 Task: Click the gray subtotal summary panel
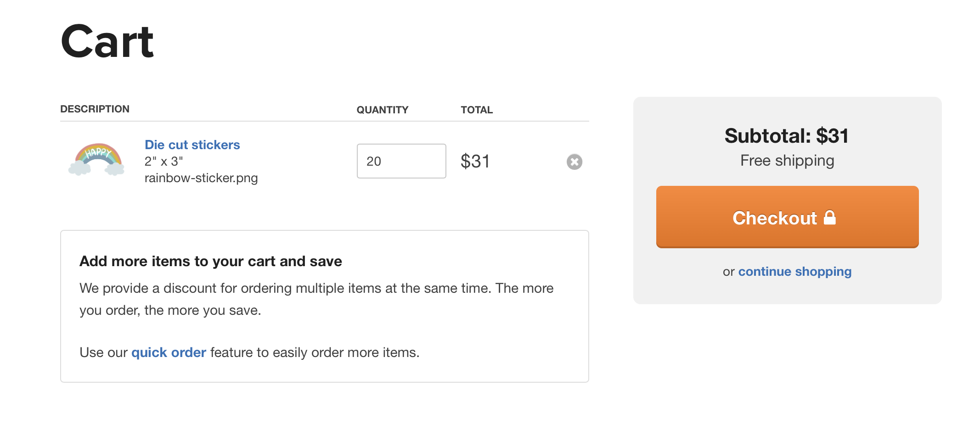786,292
